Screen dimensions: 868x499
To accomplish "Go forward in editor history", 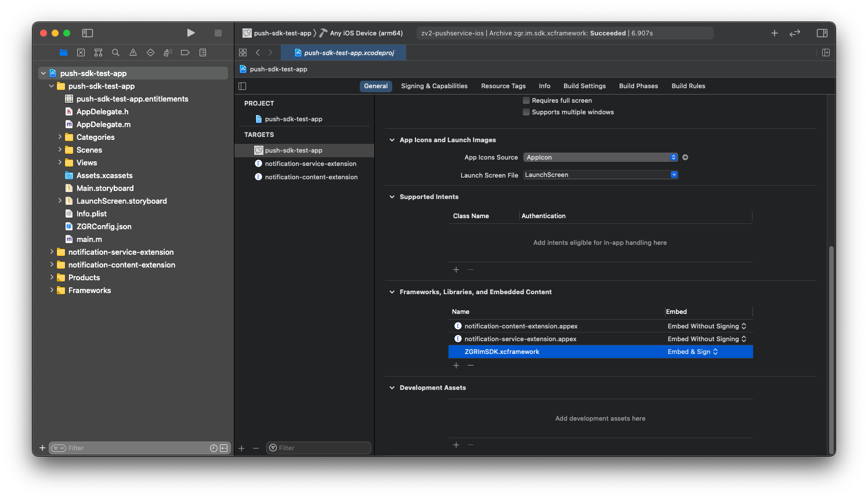I will [270, 53].
